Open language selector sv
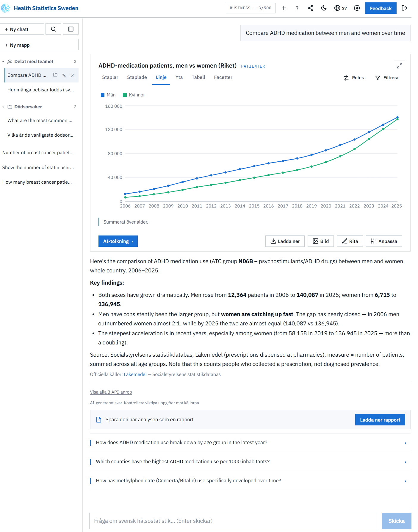Image resolution: width=418 pixels, height=532 pixels. point(340,8)
